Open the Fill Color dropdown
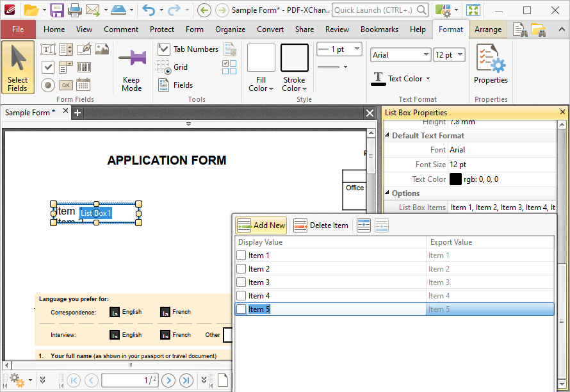Screen dimensions: 570x392 [x=261, y=85]
